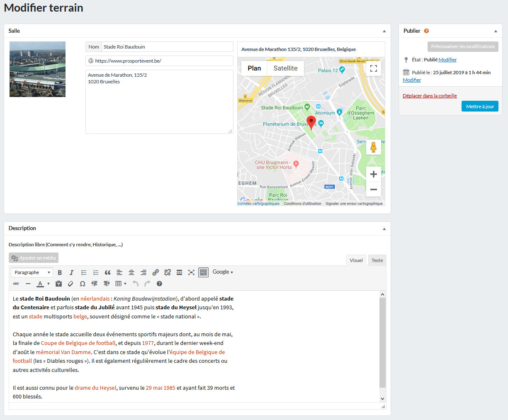Image resolution: width=508 pixels, height=420 pixels.
Task: Click the map address search field
Action: click(311, 49)
